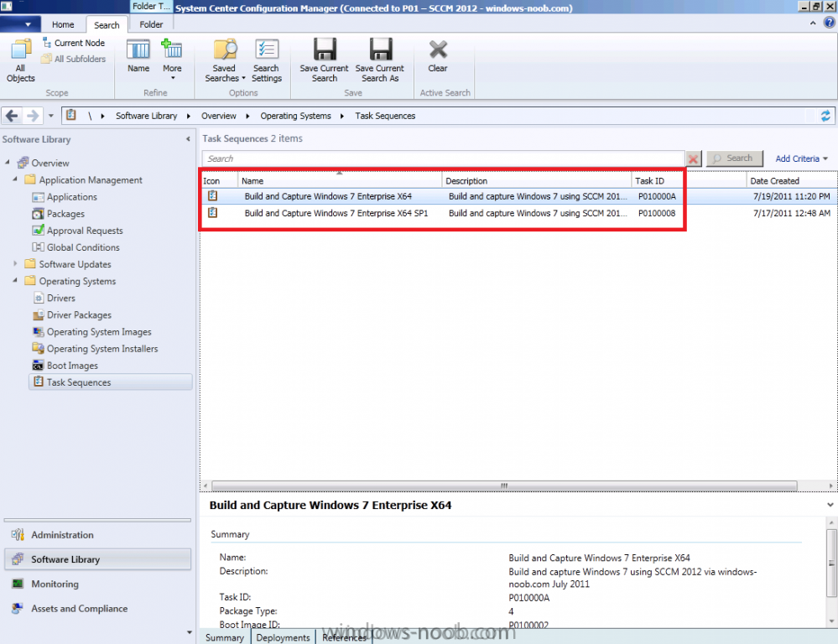The height and width of the screenshot is (644, 838).
Task: Expand the Software Updates folder
Action: tap(15, 263)
